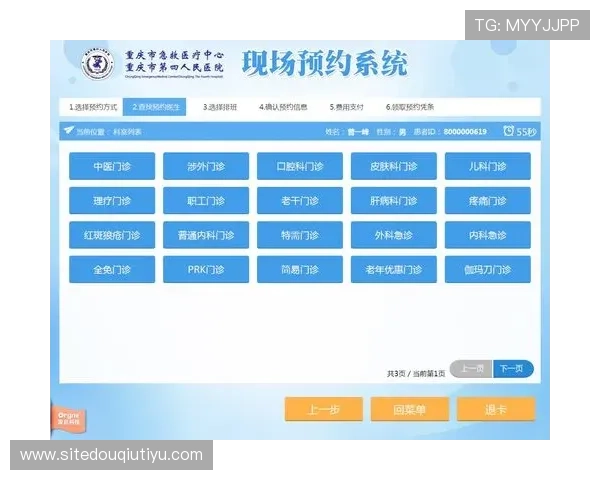The height and width of the screenshot is (480, 600).
Task: Select the 简易门诊 department
Action: pyautogui.click(x=300, y=269)
